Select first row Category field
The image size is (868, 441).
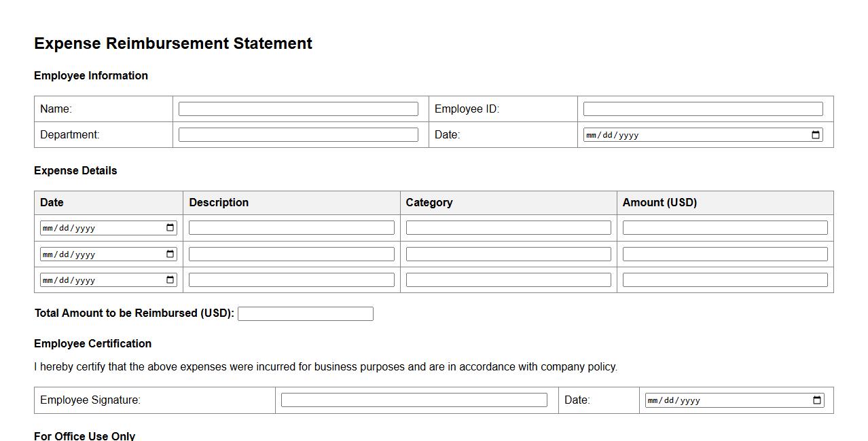tap(508, 228)
